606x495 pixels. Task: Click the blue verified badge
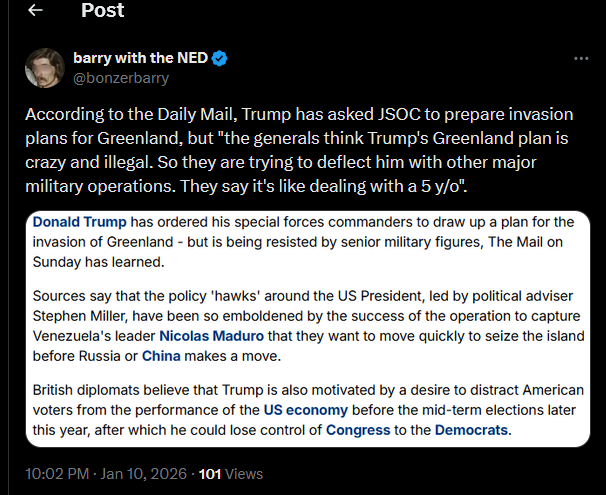coord(220,58)
